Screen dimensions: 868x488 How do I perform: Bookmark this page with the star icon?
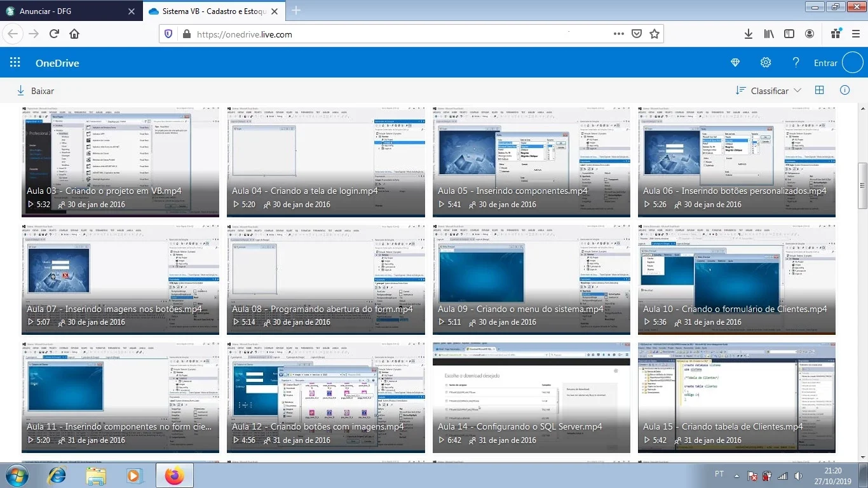654,34
